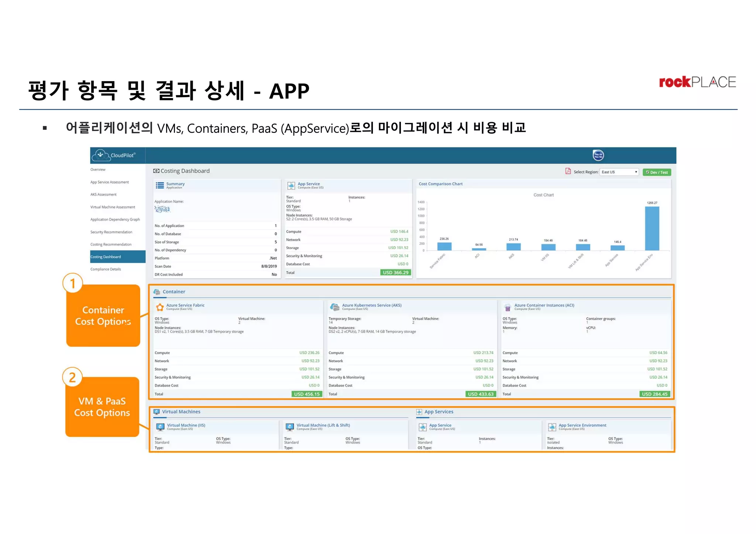Click the Azure Kubernetes Service icon

click(334, 307)
